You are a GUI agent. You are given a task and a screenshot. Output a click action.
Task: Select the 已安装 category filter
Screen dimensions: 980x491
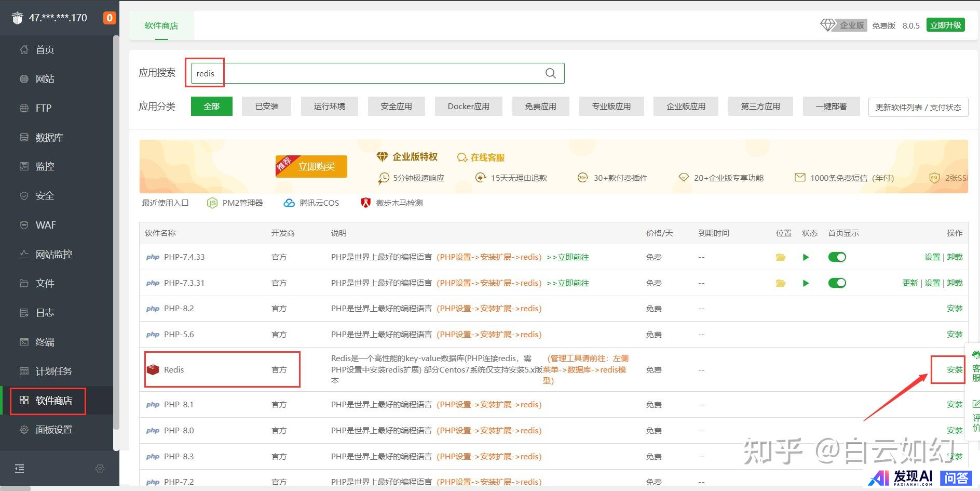[x=266, y=107]
